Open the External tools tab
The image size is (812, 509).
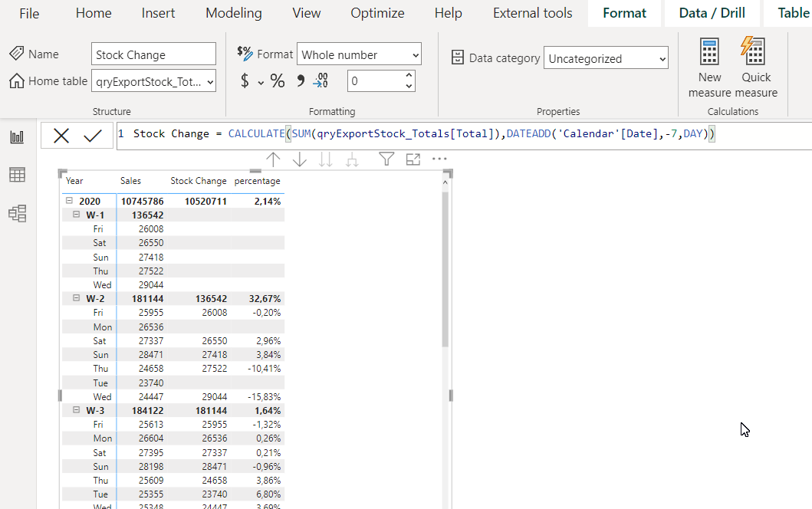click(532, 13)
